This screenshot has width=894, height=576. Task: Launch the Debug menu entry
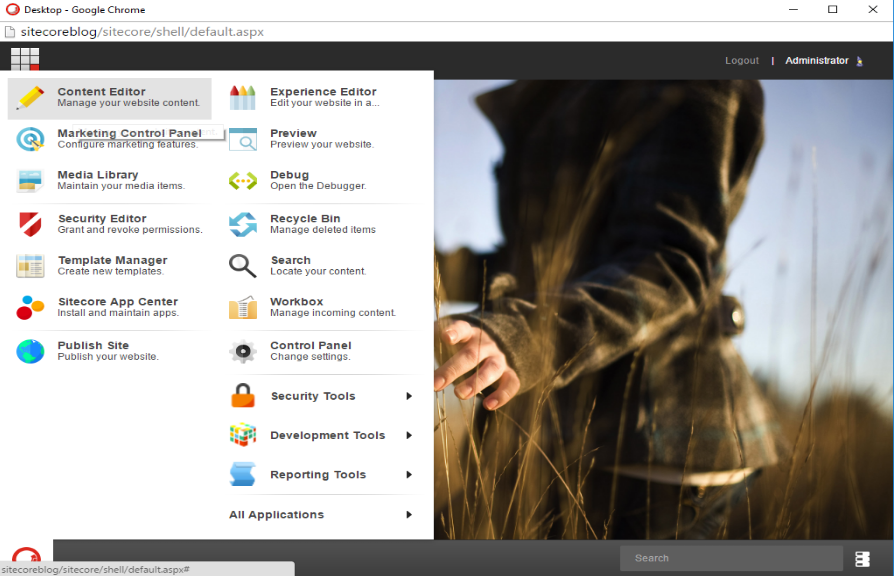tap(323, 180)
